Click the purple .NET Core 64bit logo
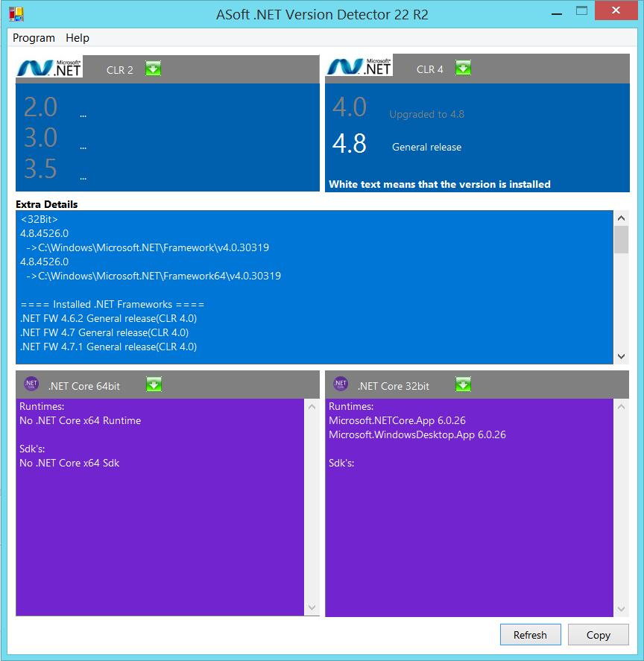 pos(31,384)
